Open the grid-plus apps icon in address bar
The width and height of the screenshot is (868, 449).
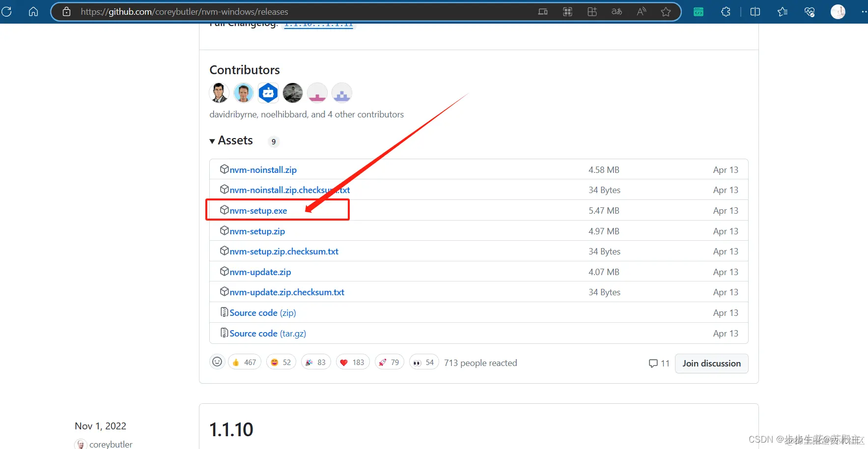click(x=592, y=11)
